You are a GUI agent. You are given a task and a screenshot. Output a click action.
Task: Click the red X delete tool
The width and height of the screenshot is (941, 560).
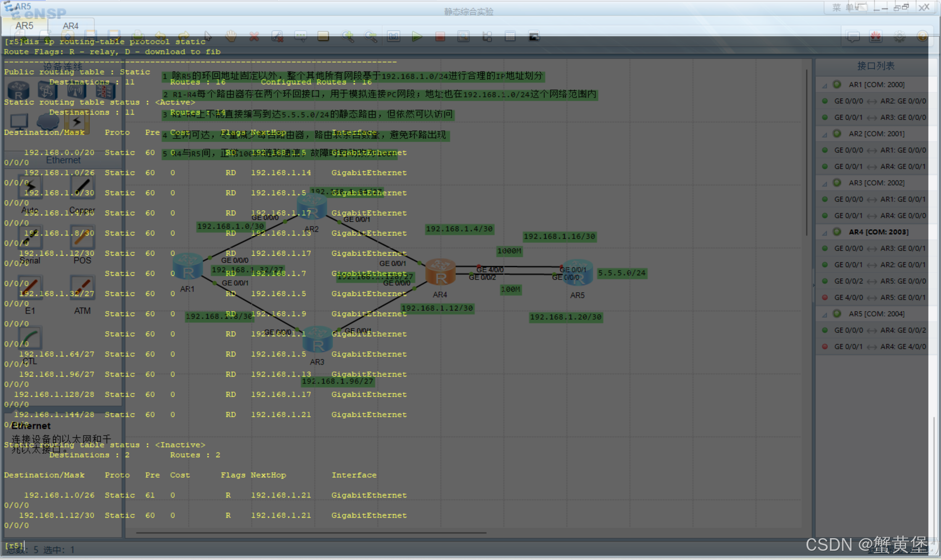(254, 37)
